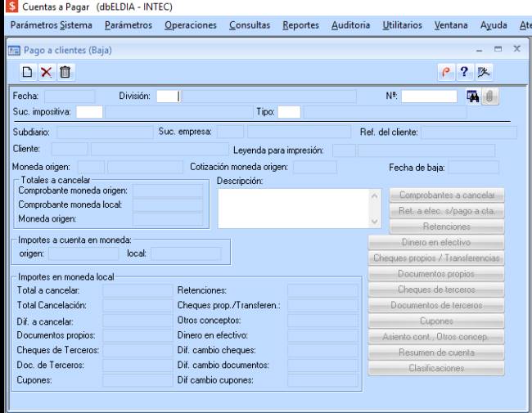The image size is (532, 413).
Task: Open the Reportes menu
Action: 300,25
